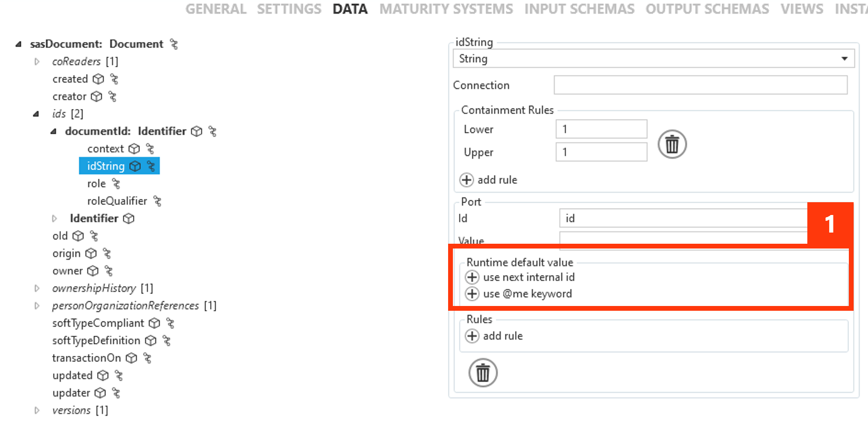
Task: Click the link icon beside documentId Identifier
Action: [x=212, y=131]
